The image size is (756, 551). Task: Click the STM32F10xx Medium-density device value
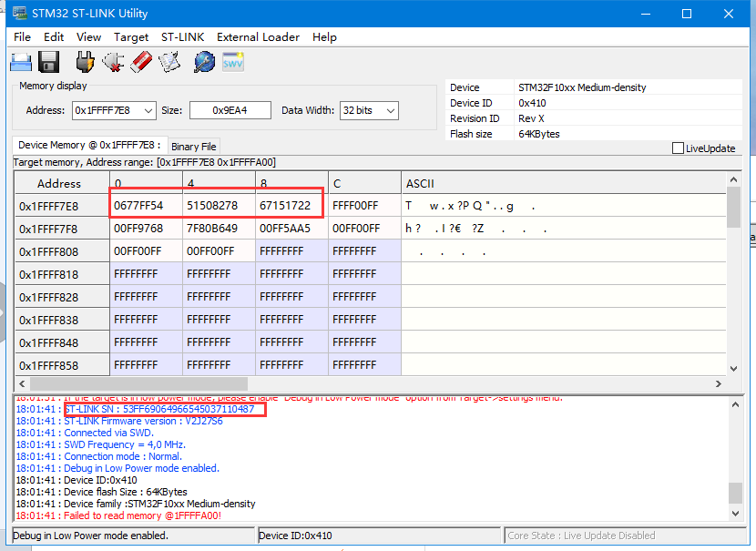582,87
